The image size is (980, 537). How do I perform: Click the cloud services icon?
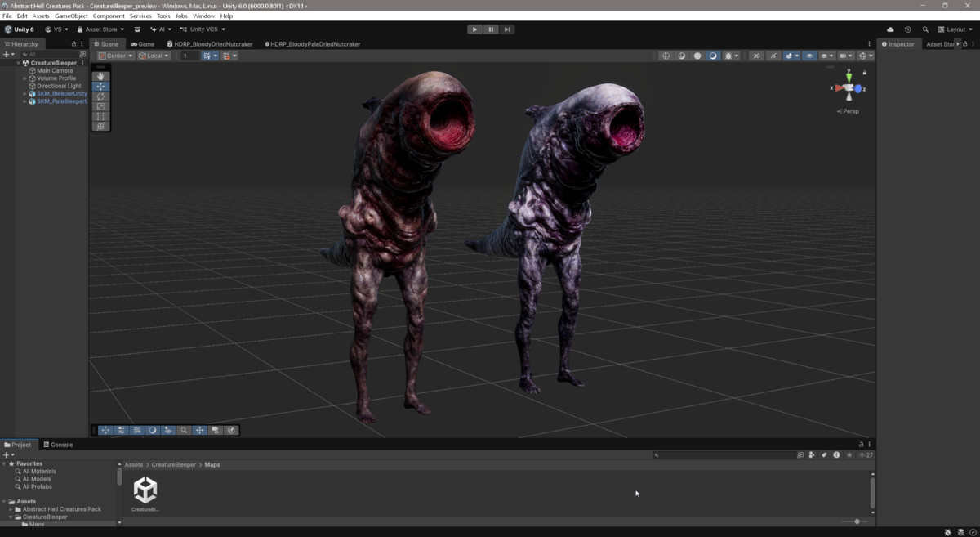[x=890, y=29]
